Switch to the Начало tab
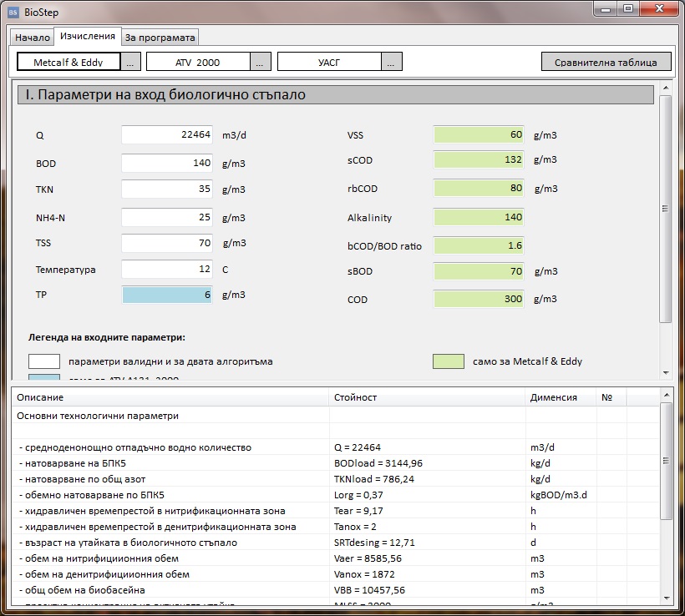 (x=32, y=38)
